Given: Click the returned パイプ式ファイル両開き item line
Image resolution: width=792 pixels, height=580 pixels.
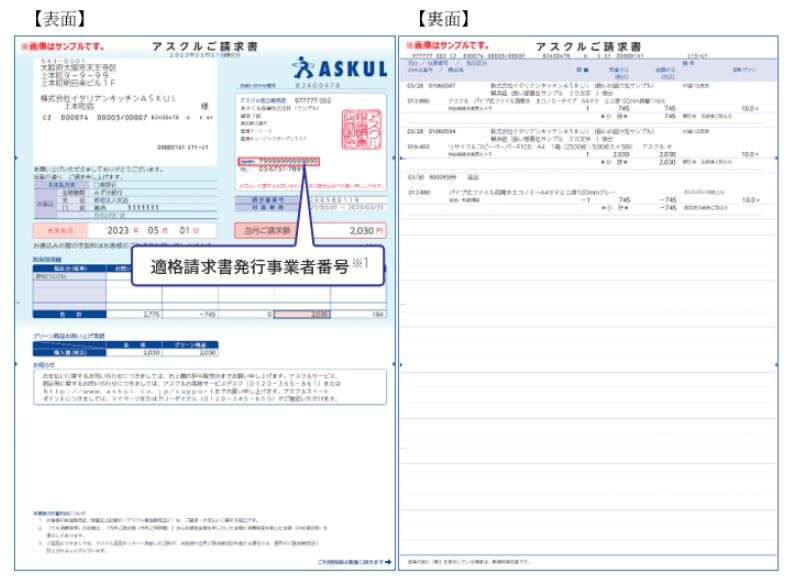Looking at the screenshot, I should pos(532,192).
